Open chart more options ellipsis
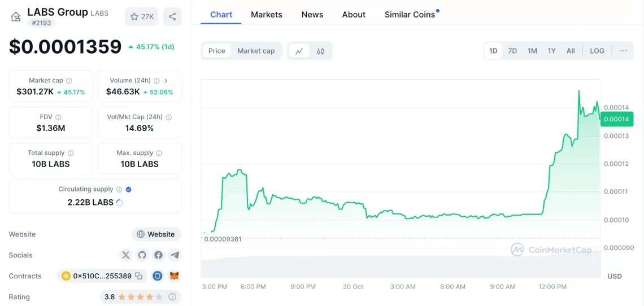Image resolution: width=644 pixels, height=306 pixels. (624, 51)
